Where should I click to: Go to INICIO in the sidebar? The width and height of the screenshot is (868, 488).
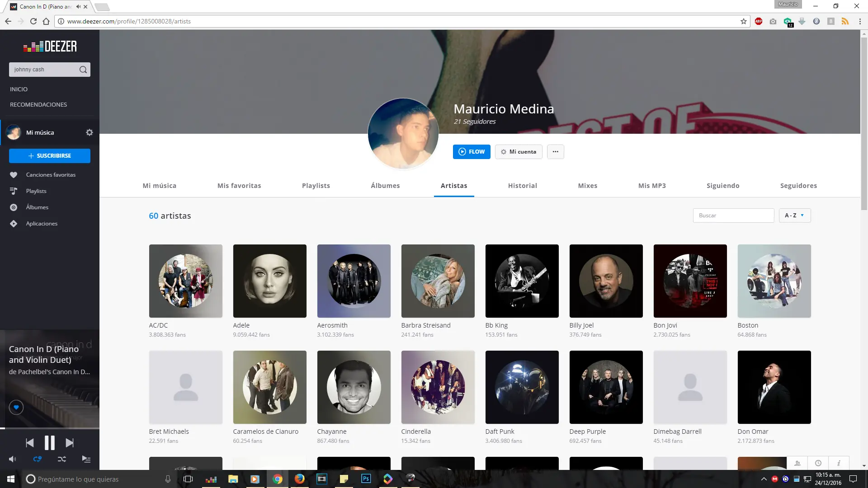click(19, 89)
